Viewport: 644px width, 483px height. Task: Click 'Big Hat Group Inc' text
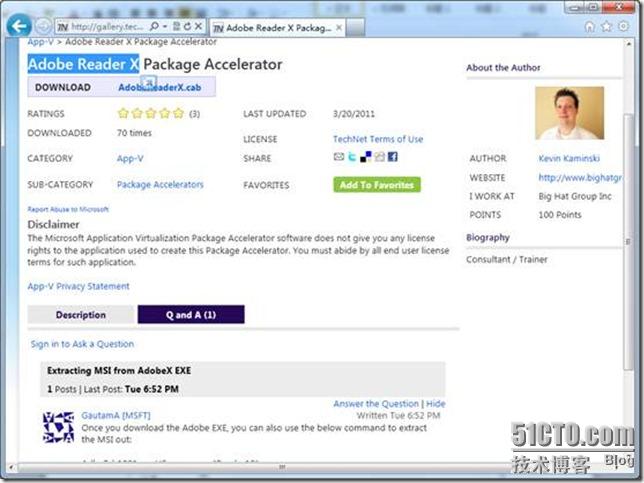point(575,196)
